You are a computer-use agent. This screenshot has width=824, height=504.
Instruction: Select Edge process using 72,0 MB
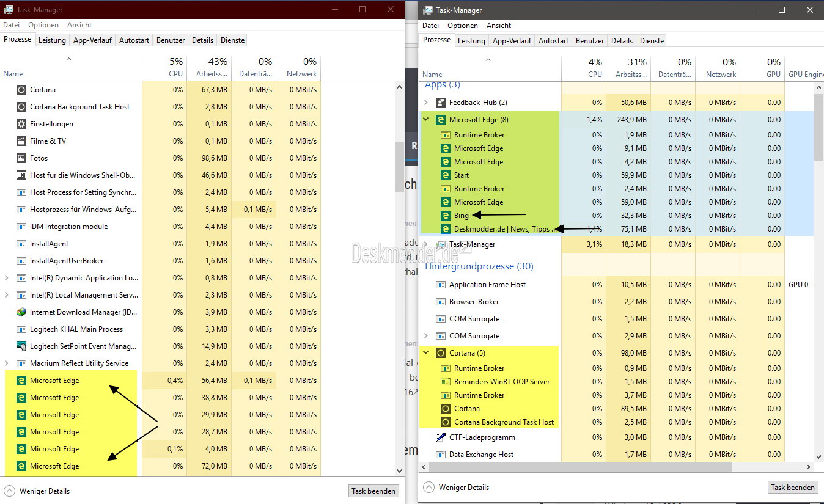pyautogui.click(x=161, y=466)
